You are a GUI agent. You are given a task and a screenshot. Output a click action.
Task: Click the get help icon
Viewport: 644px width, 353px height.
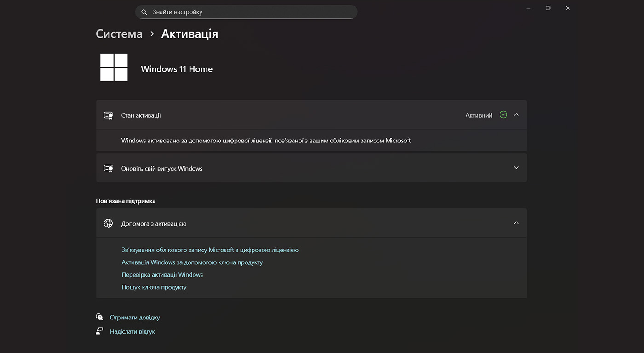(x=99, y=317)
